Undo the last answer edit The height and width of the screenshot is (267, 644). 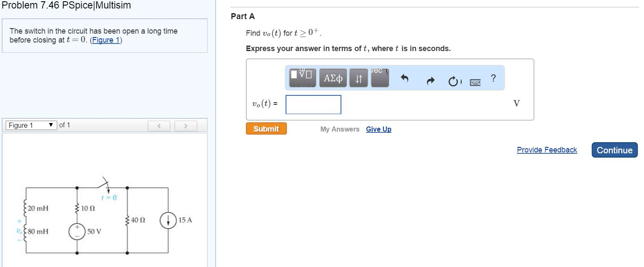point(405,78)
